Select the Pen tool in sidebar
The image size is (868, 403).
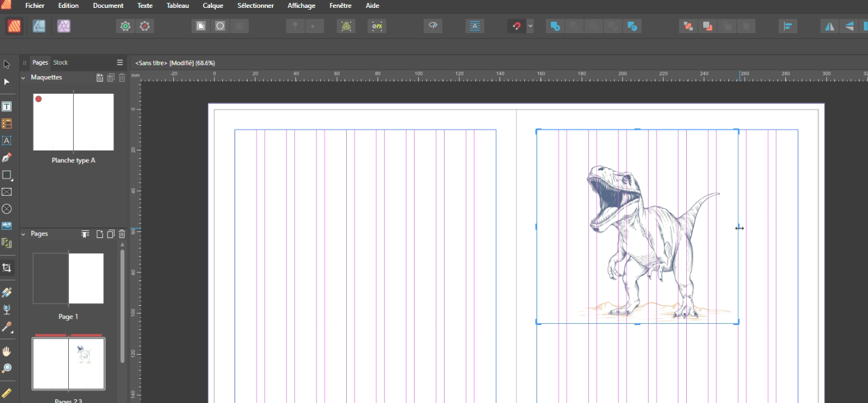click(x=7, y=158)
